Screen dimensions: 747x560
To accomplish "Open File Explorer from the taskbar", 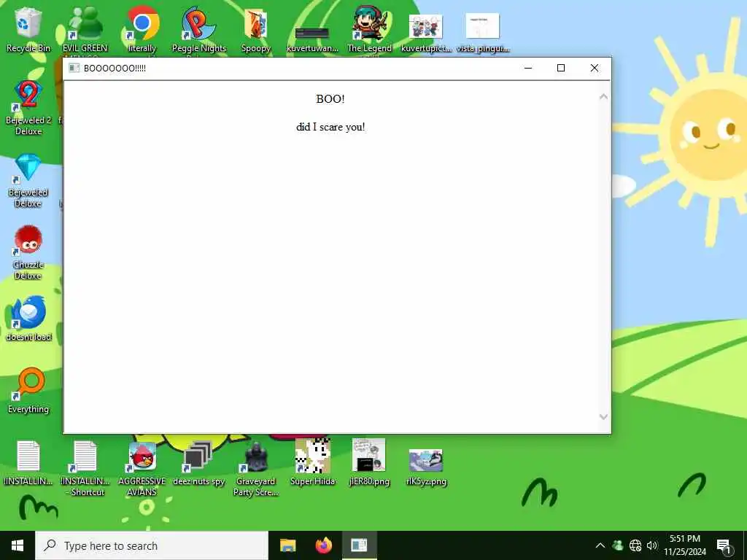I will point(287,545).
